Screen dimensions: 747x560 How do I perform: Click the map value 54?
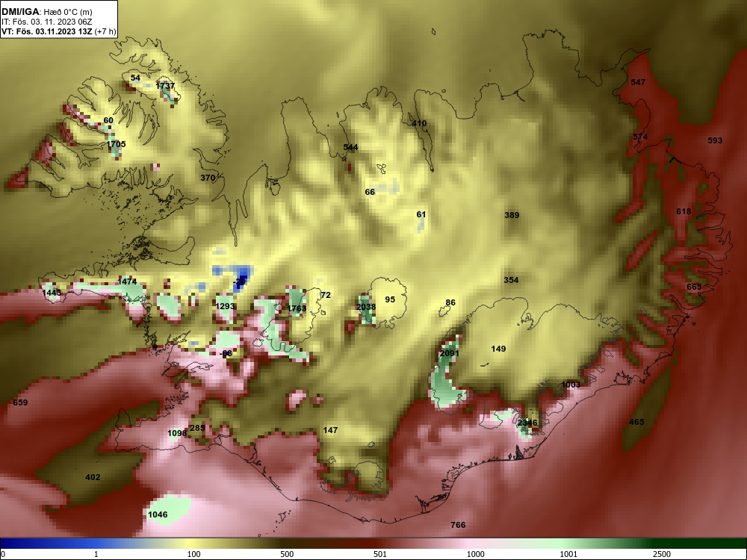point(135,78)
